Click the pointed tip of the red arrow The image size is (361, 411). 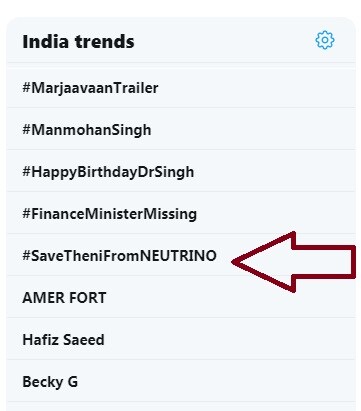coord(235,262)
